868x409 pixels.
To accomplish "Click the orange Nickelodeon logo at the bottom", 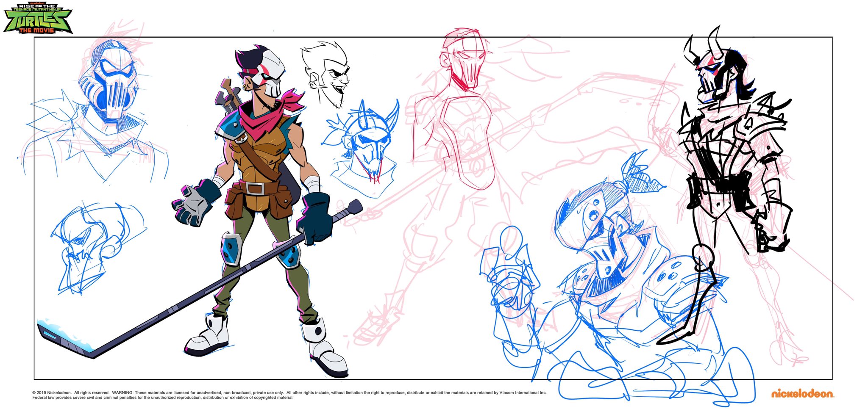I will pyautogui.click(x=802, y=394).
